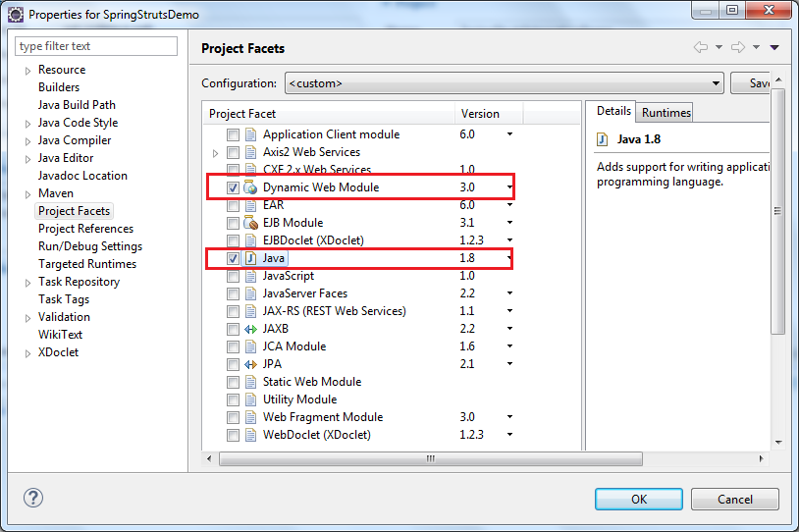Screen dimensions: 799x532
Task: Tick the JavaServer Faces checkbox
Action: [233, 294]
